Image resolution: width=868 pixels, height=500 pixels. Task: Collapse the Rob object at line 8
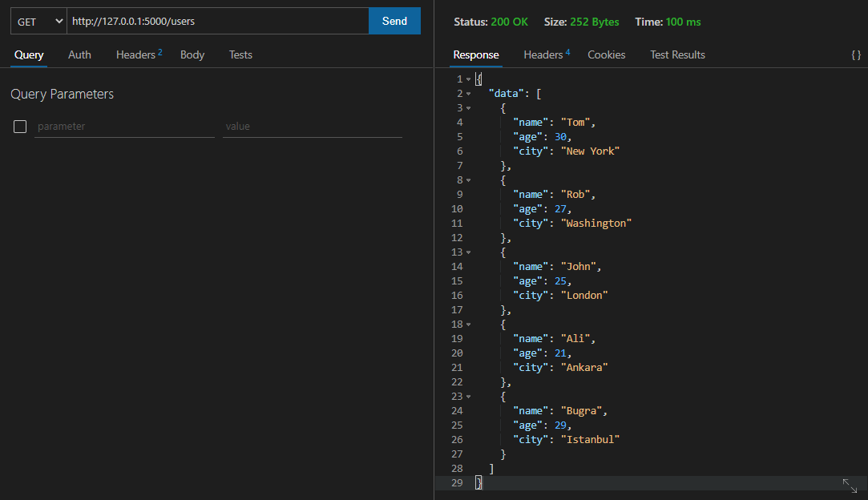468,180
